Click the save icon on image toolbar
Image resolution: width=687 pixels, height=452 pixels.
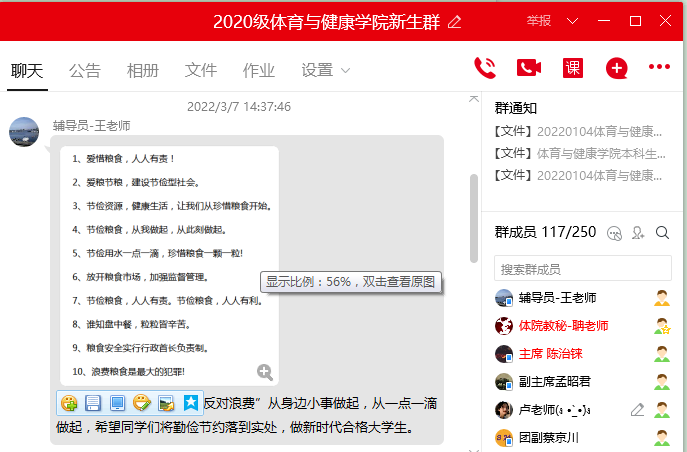93,403
